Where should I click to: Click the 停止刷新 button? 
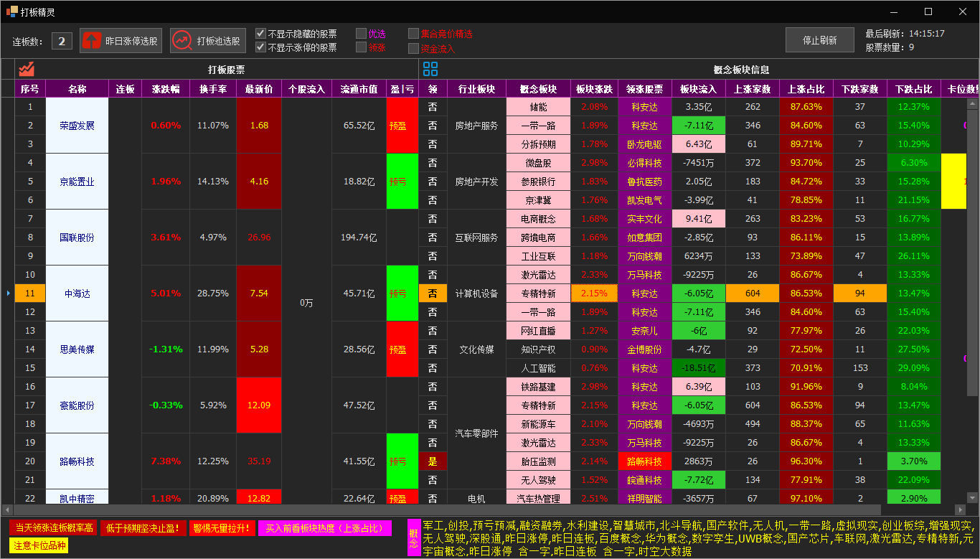pyautogui.click(x=820, y=40)
